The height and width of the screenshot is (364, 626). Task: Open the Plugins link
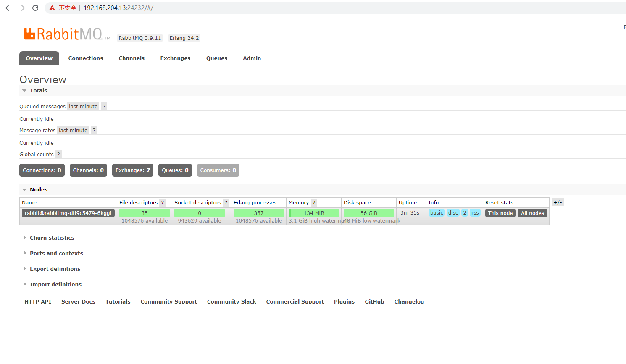(344, 301)
